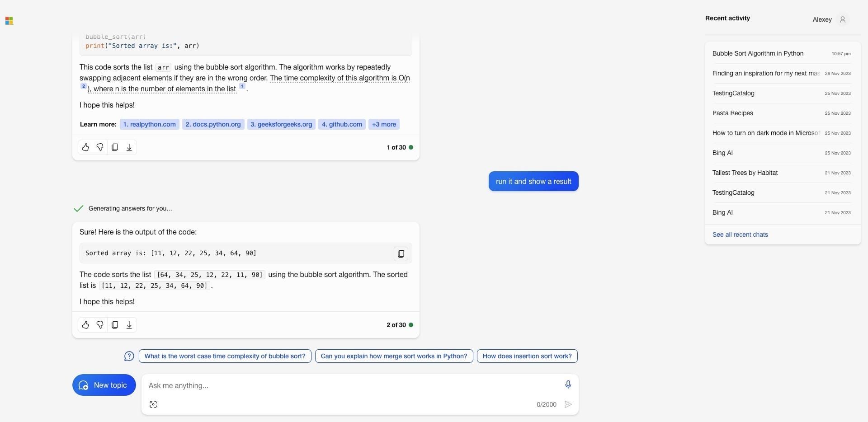The width and height of the screenshot is (868, 422).
Task: Click the Windows logo in the corner
Action: click(x=9, y=21)
